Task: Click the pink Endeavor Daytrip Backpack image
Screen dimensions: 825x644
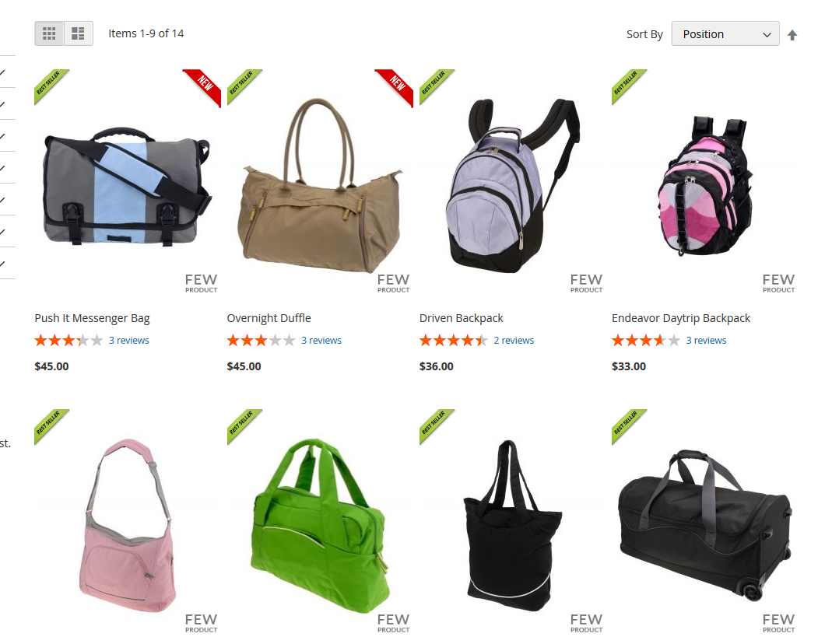Action: coord(704,186)
